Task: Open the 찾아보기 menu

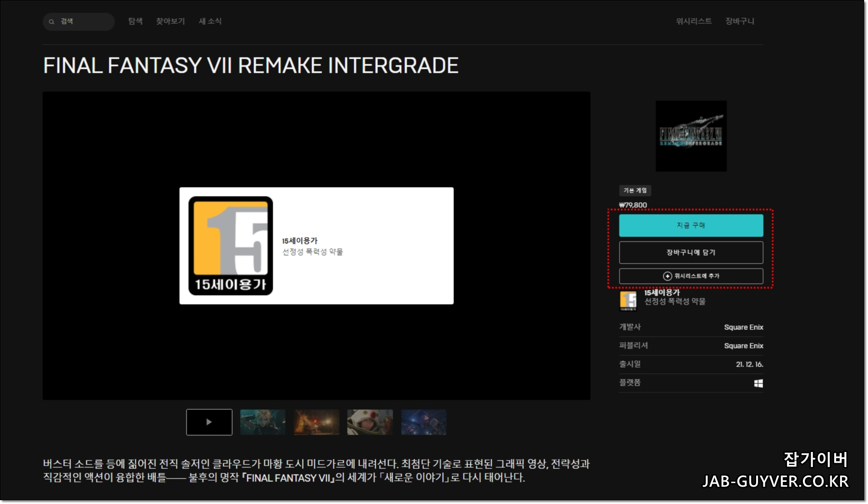Action: [170, 21]
